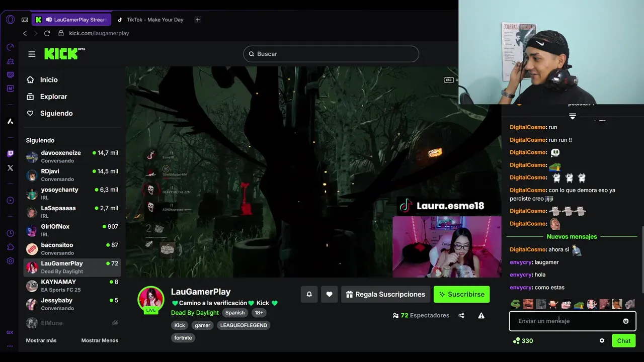644x362 pixels.
Task: Click the Kick logo
Action: tap(64, 53)
